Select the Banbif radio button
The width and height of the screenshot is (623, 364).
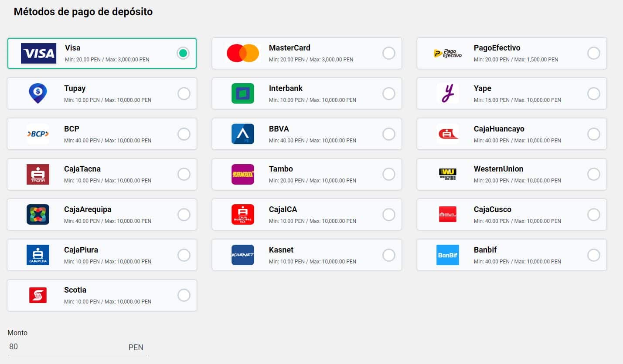594,255
